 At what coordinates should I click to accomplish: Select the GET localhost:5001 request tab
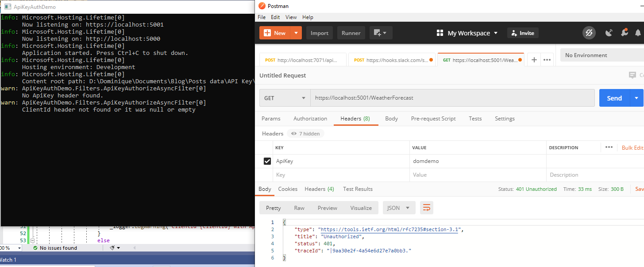click(480, 60)
